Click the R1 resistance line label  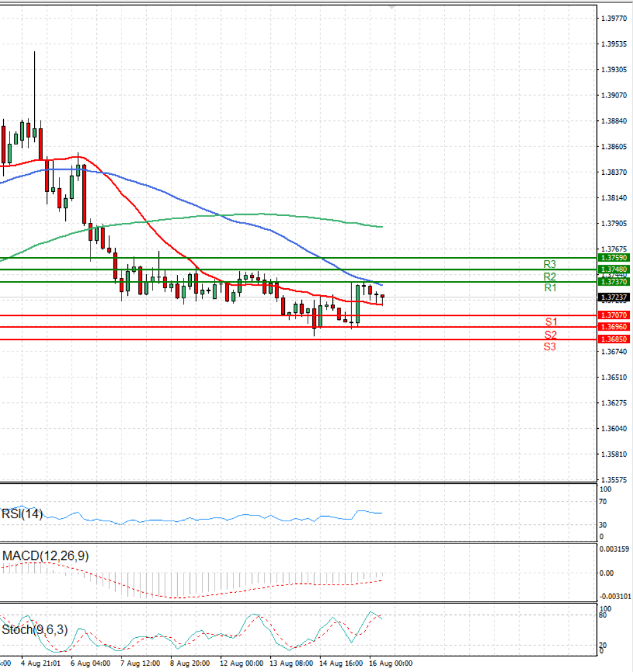550,288
